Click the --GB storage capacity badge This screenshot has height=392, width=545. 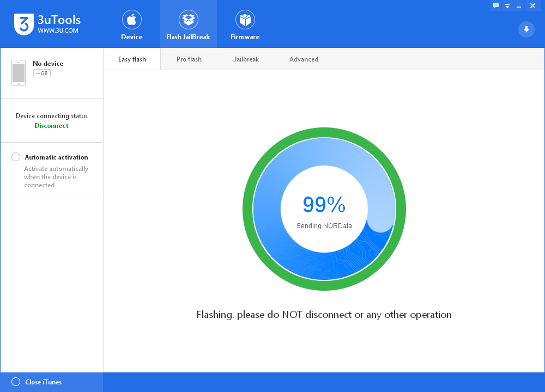coord(42,73)
